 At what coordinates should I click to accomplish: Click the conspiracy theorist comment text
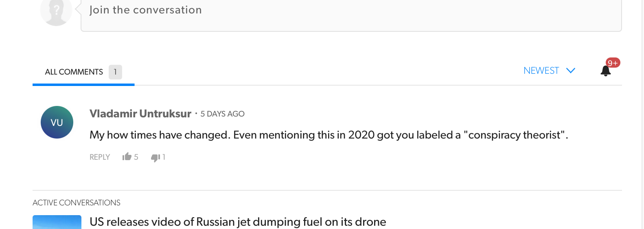tap(329, 135)
